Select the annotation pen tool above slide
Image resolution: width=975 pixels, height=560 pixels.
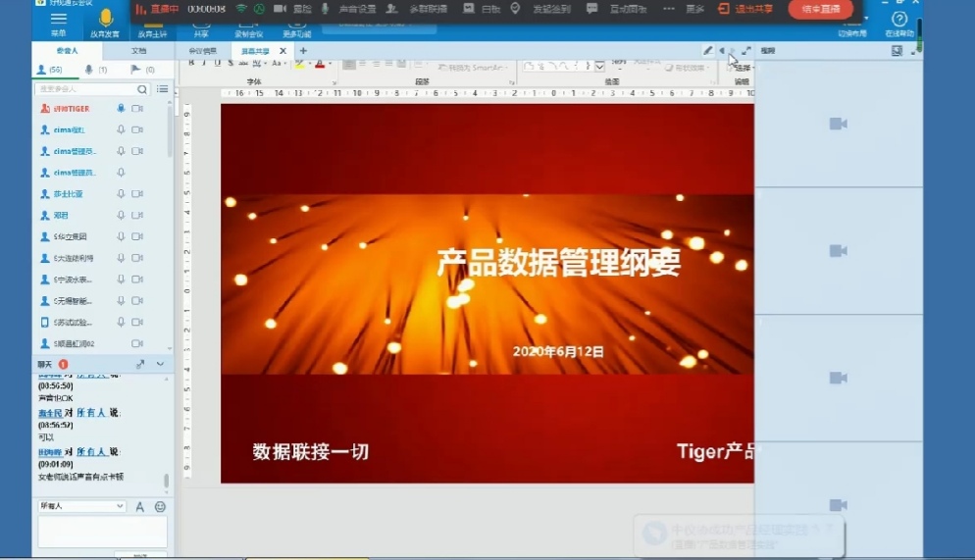click(707, 51)
